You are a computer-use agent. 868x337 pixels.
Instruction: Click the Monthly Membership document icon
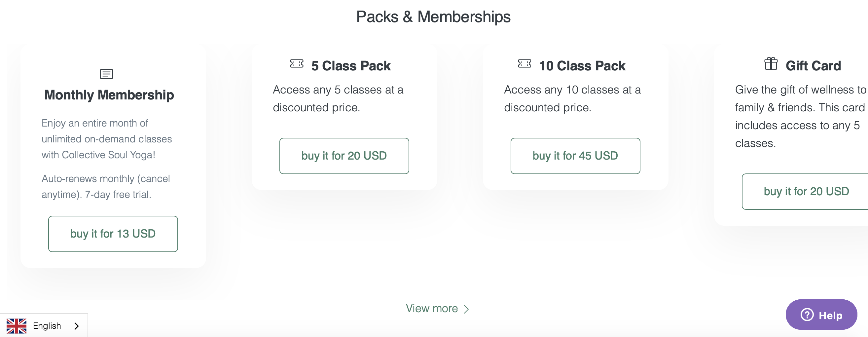point(106,74)
